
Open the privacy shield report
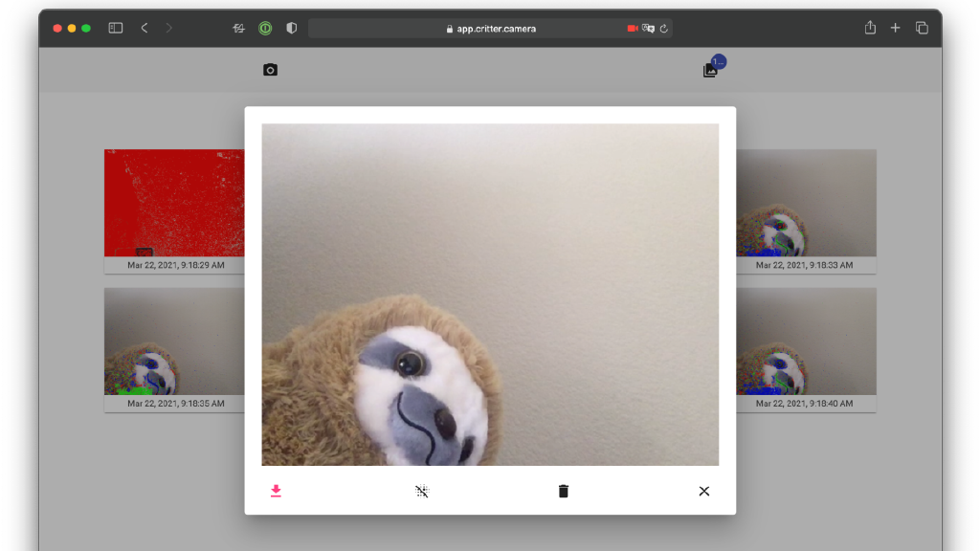(x=291, y=29)
